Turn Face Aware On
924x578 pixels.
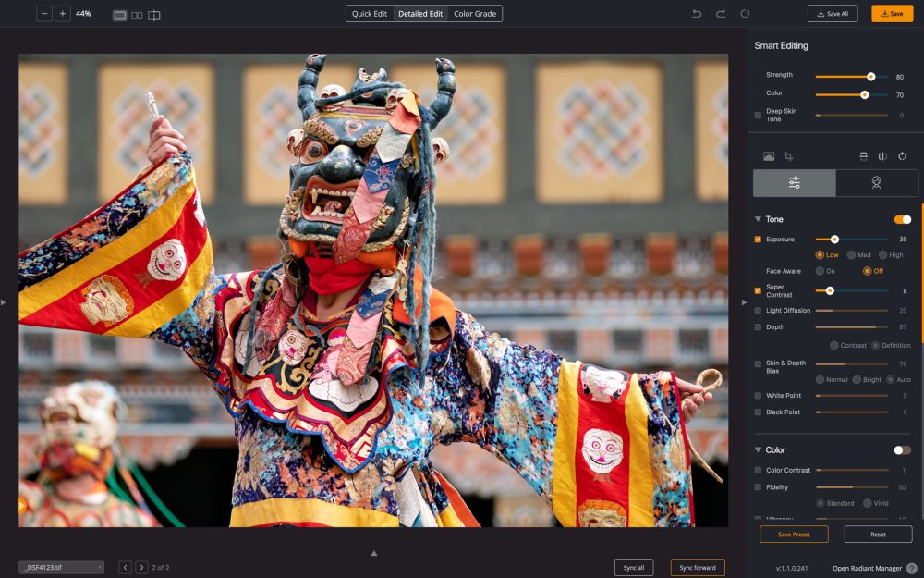tap(820, 271)
